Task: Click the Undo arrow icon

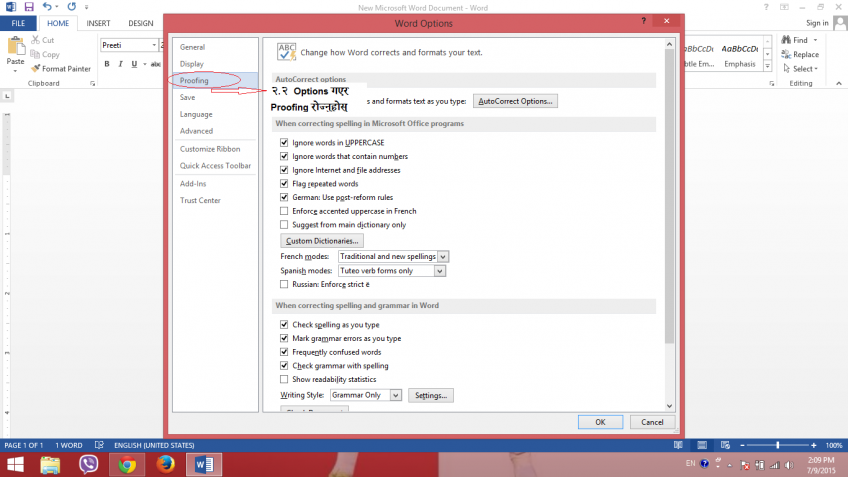Action: [47, 7]
